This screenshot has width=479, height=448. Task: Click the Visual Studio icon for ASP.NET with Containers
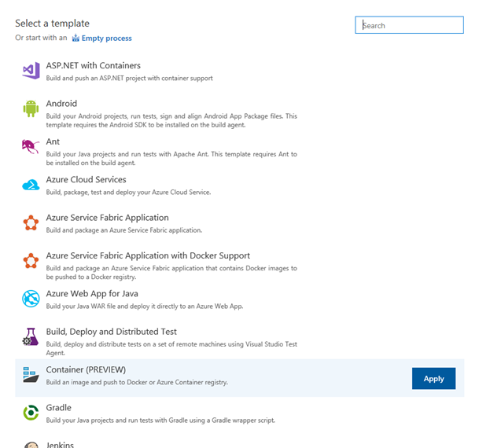[31, 71]
